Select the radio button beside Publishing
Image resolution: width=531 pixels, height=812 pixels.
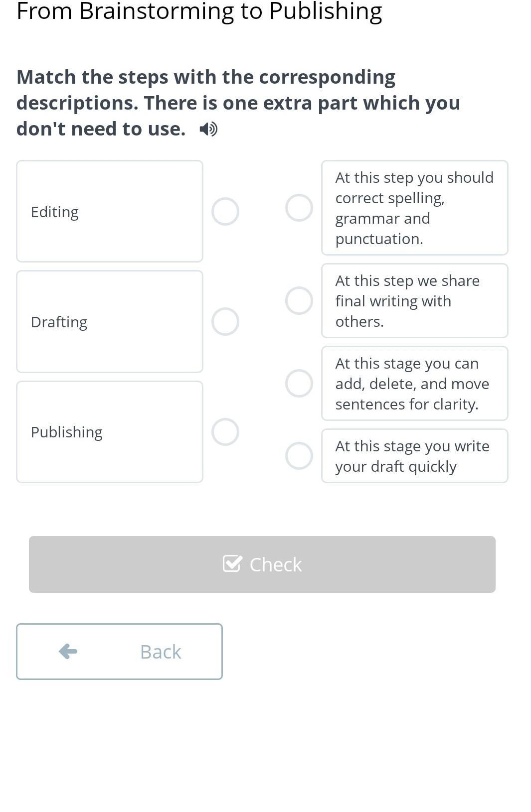click(x=225, y=432)
